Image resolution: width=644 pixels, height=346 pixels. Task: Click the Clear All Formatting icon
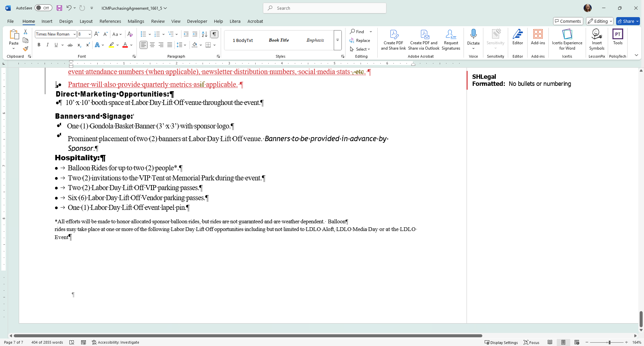tap(130, 34)
